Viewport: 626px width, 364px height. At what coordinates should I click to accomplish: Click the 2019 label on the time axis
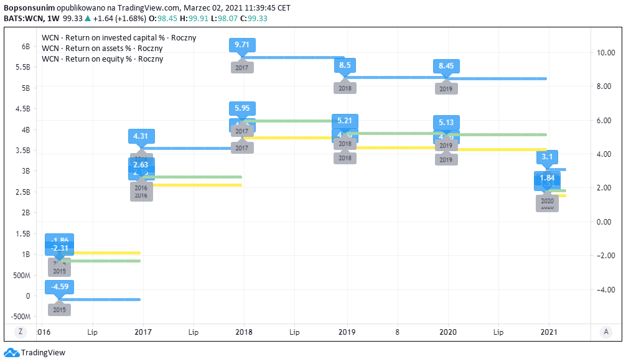(x=347, y=332)
